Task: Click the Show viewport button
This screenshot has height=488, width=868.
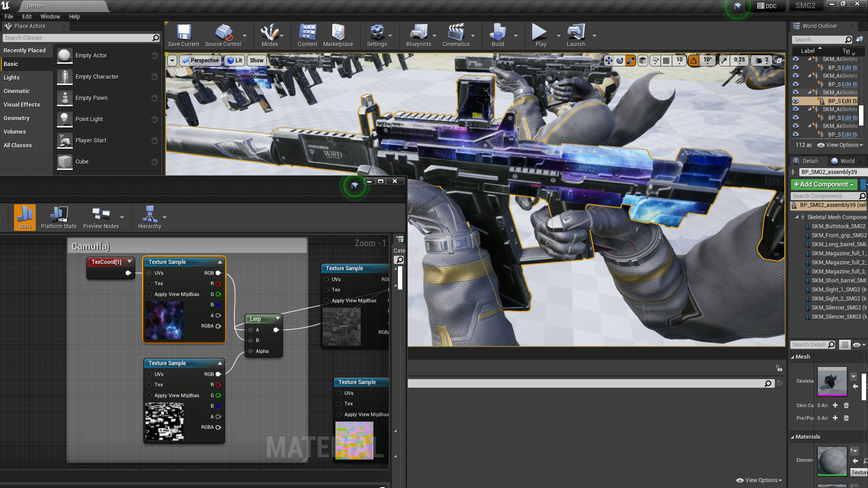Action: coord(256,61)
